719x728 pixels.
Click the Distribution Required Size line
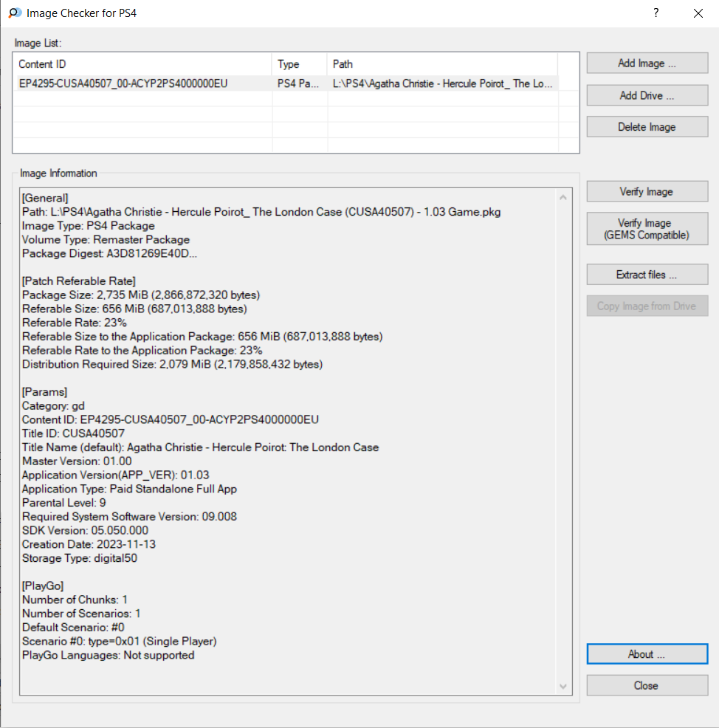(x=172, y=364)
